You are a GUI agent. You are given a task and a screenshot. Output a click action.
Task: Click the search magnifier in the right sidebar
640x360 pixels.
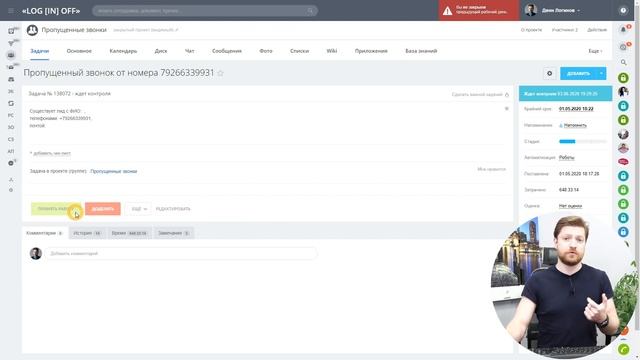point(623,62)
